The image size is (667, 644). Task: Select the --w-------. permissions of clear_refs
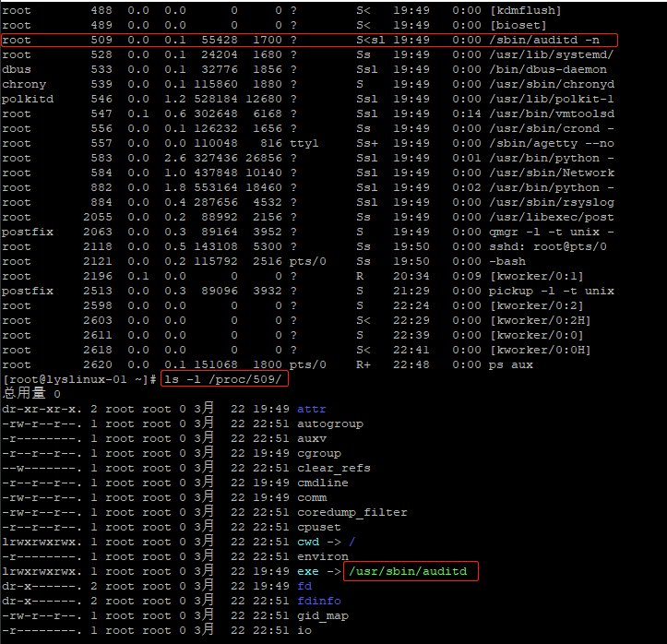click(42, 469)
